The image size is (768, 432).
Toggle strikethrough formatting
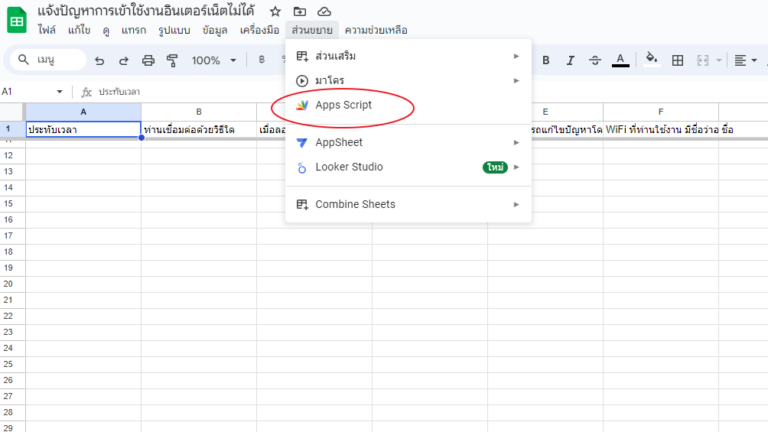[596, 61]
